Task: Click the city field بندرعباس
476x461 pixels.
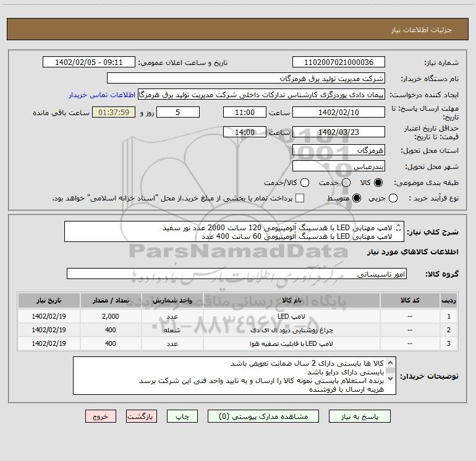Action: coord(339,166)
